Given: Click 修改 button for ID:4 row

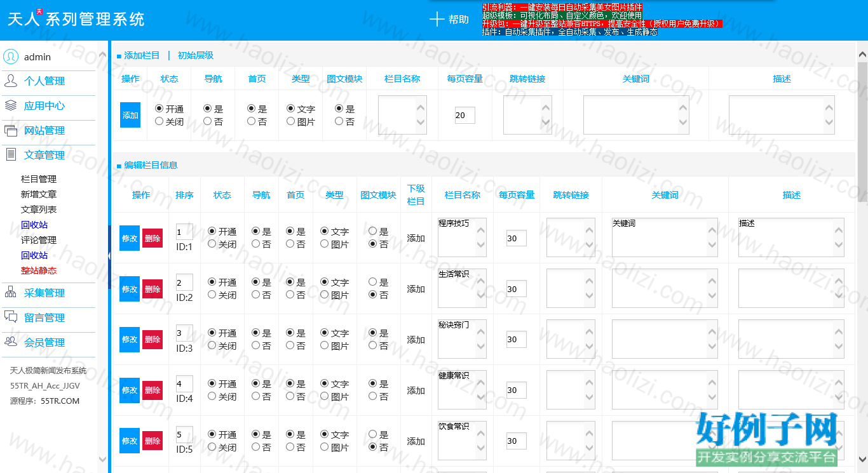Looking at the screenshot, I should tap(130, 390).
